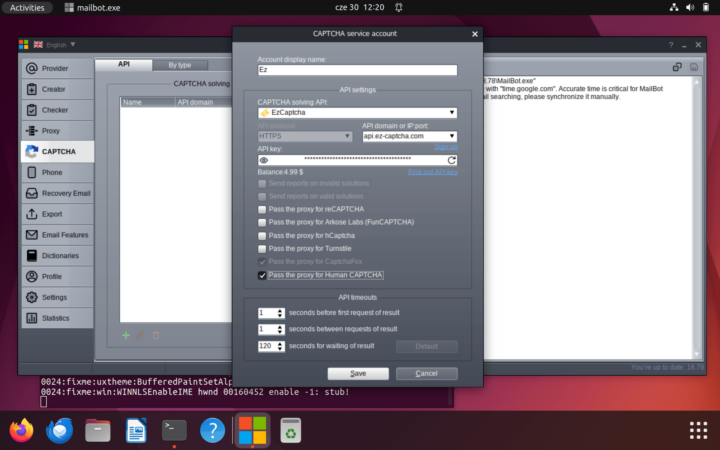The width and height of the screenshot is (720, 450).
Task: Open the Checker section in sidebar
Action: 57,110
